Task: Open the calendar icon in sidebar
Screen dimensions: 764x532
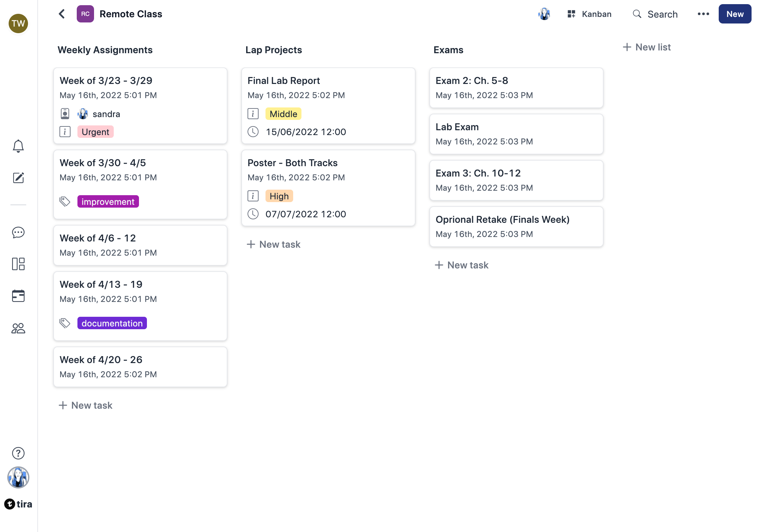Action: point(18,296)
